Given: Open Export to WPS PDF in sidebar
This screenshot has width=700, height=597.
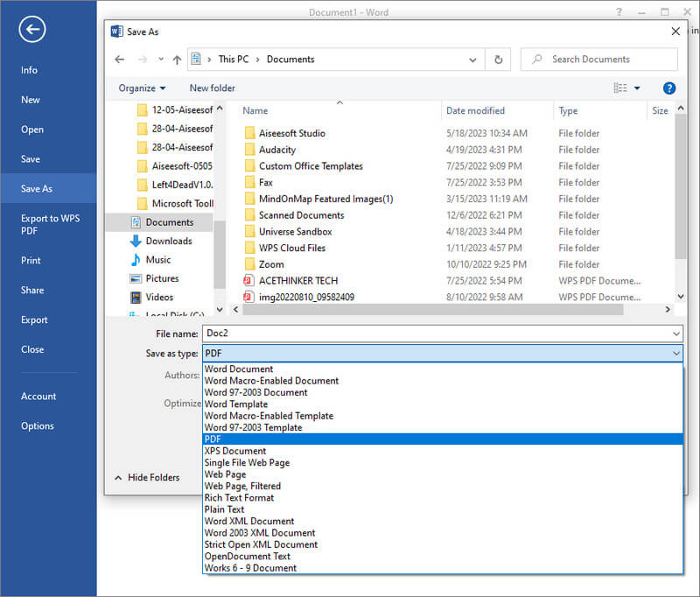Looking at the screenshot, I should click(51, 224).
